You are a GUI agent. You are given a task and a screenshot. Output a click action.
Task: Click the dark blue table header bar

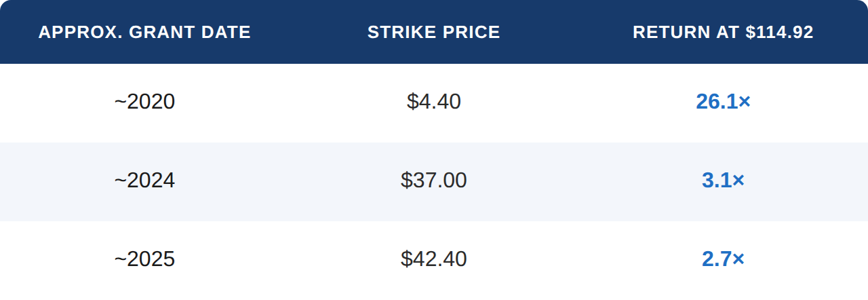(434, 32)
